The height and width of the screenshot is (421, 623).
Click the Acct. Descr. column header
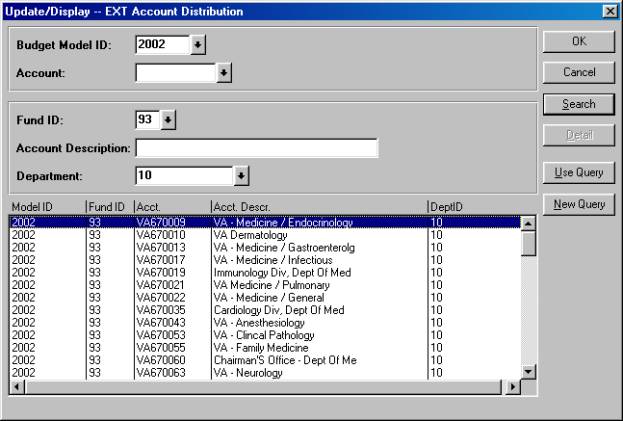pos(317,206)
